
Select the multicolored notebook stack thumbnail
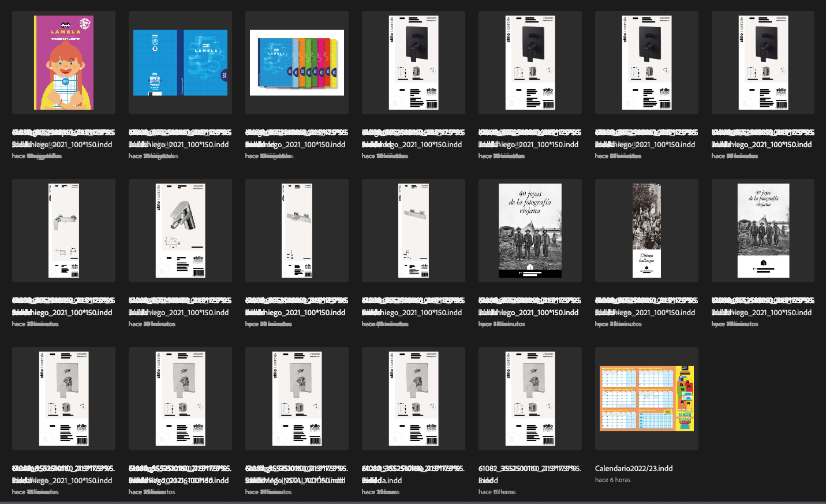pos(297,62)
